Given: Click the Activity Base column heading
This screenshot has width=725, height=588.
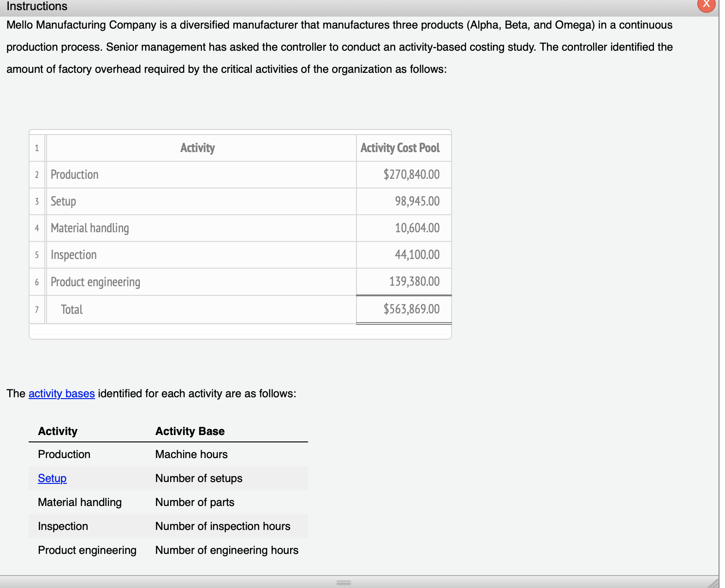Looking at the screenshot, I should coord(190,431).
